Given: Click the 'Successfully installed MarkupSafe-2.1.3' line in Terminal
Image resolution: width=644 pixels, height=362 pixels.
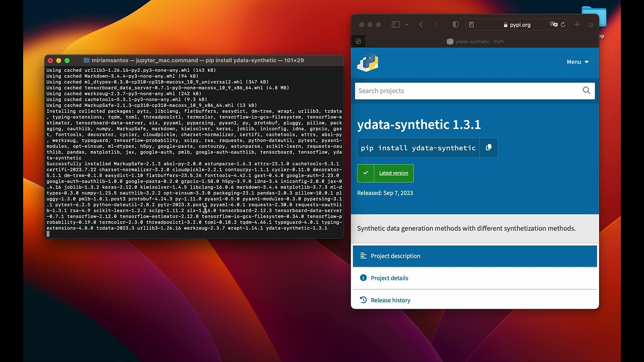Looking at the screenshot, I should [x=193, y=164].
